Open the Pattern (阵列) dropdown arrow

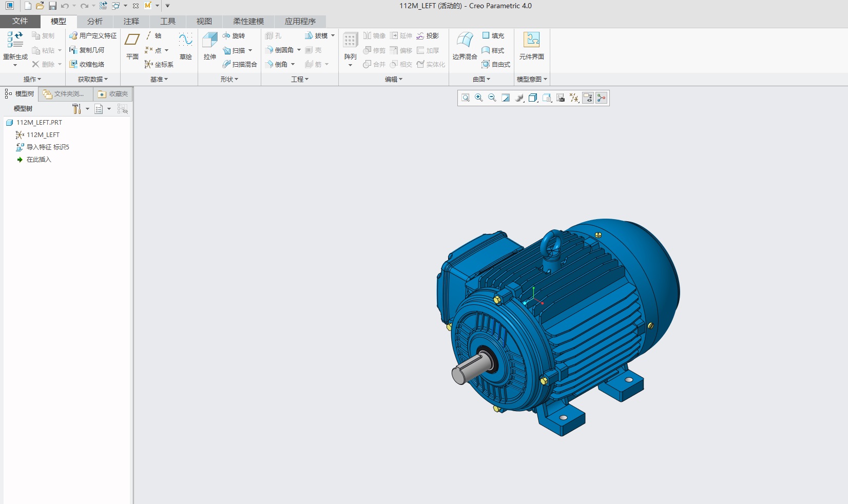click(350, 65)
